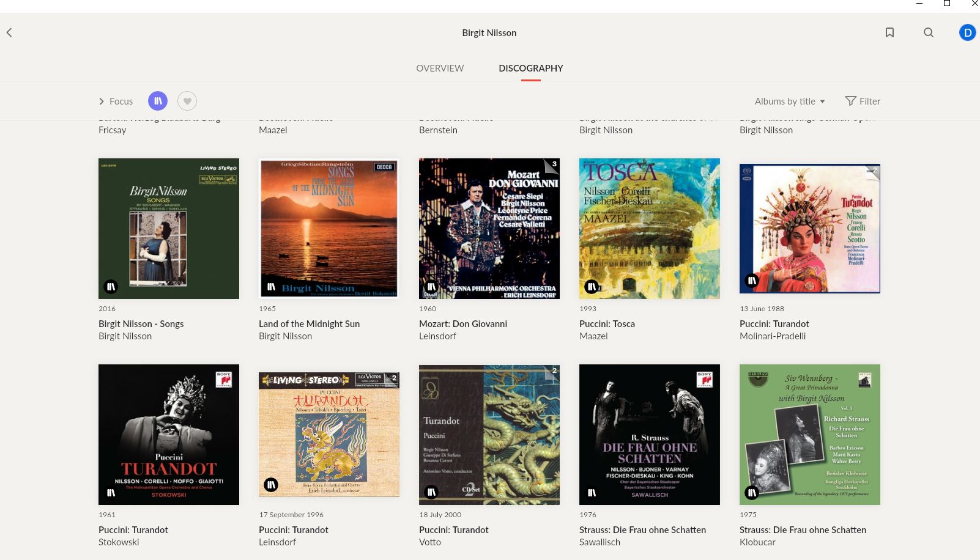Screen dimensions: 980x560
Task: Open the Puccini Tosca album cover
Action: pyautogui.click(x=650, y=229)
